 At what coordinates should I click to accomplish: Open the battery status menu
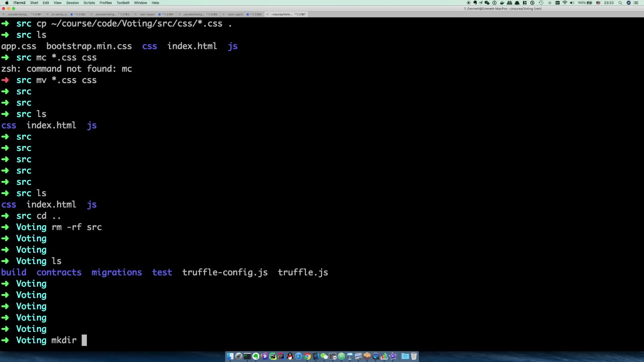[x=585, y=3]
